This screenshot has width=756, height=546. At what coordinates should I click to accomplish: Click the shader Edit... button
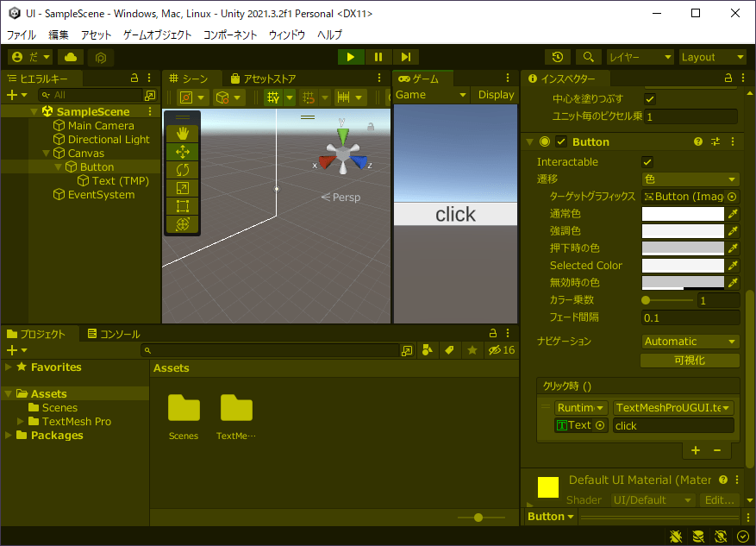719,500
